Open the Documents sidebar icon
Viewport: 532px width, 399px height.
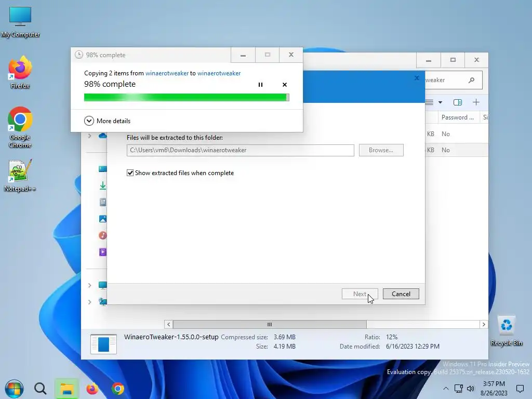(102, 202)
